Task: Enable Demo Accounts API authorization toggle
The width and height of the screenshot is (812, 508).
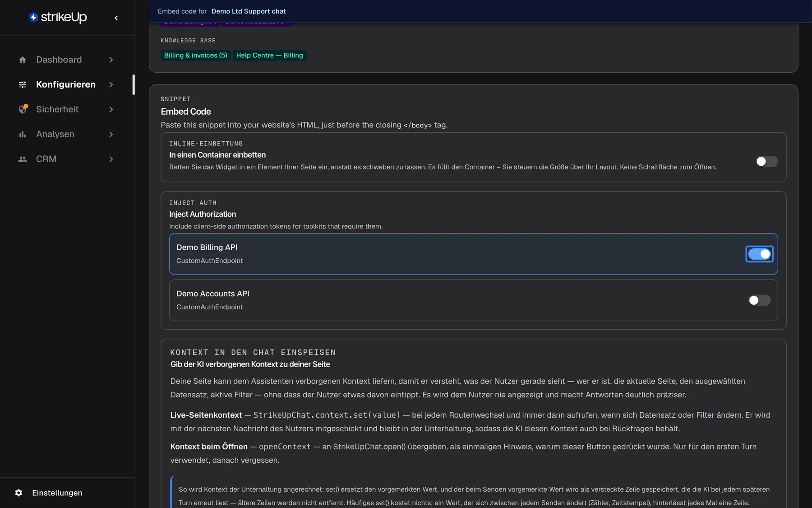Action: tap(759, 300)
